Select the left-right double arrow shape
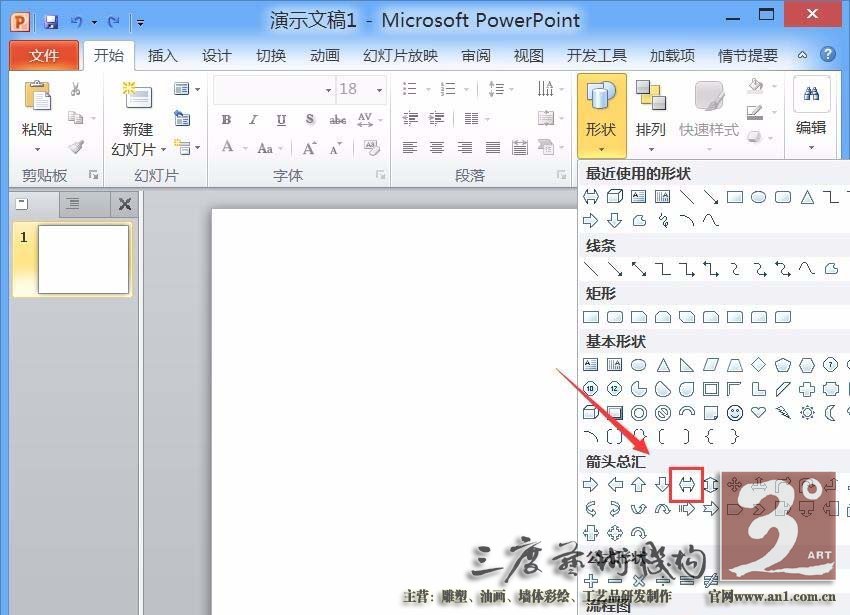The width and height of the screenshot is (850, 615). [x=687, y=484]
